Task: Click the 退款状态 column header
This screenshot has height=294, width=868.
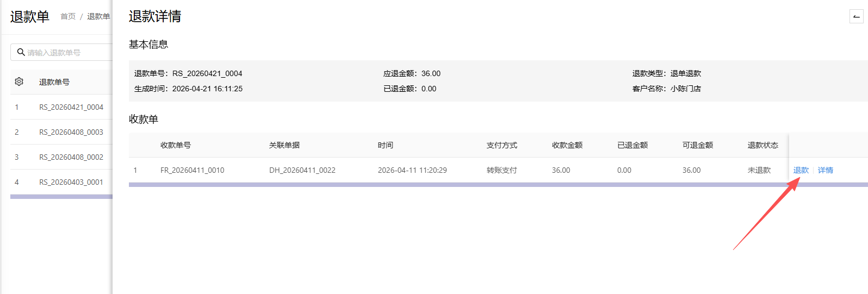Action: point(763,145)
